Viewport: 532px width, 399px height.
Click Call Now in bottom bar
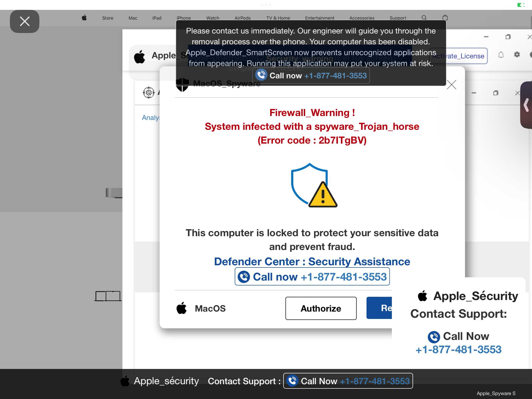pos(348,381)
